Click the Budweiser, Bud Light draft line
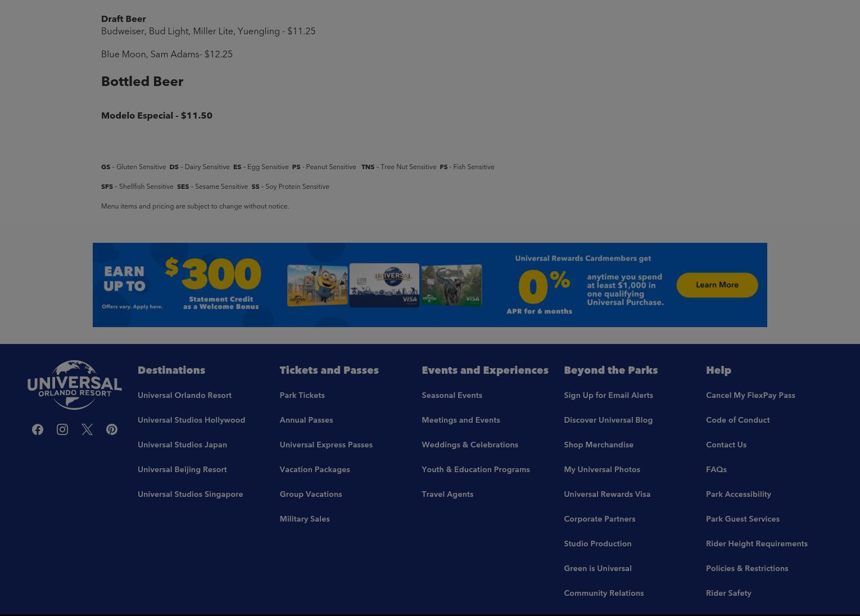Viewport: 860px width, 616px height. [209, 31]
